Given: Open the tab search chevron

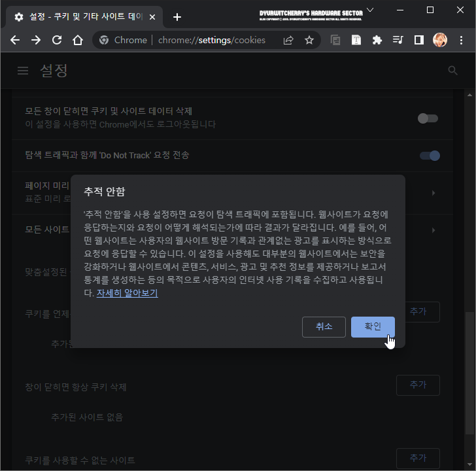Looking at the screenshot, I should click(x=370, y=10).
